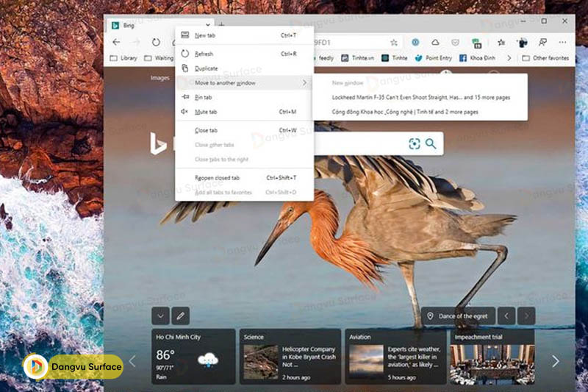
Task: Open the green chat extension icon
Action: pos(476,43)
